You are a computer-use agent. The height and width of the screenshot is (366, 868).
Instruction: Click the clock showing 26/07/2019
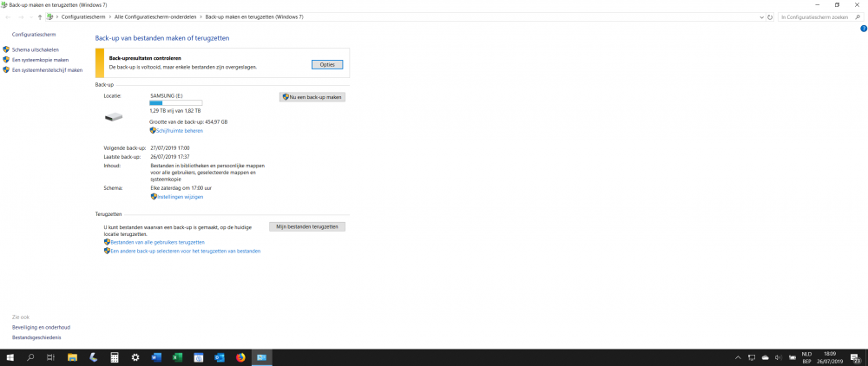[829, 357]
